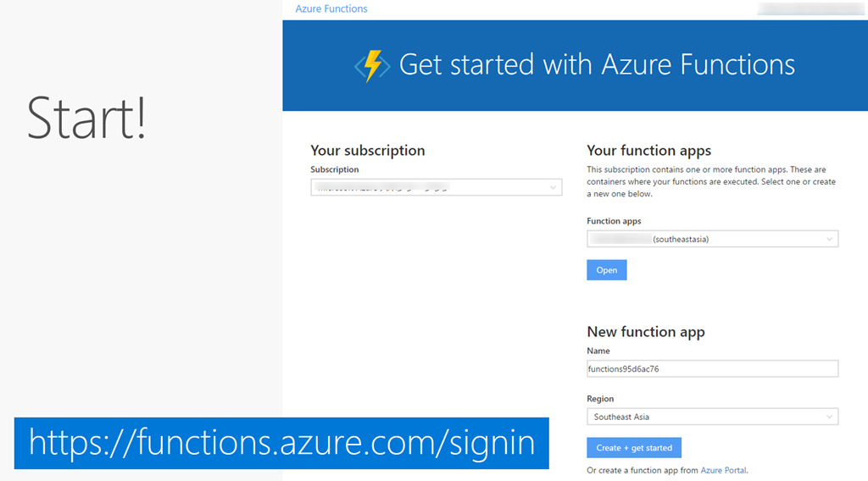Click the Azure Functions header link
Image resolution: width=868 pixels, height=481 pixels.
click(331, 9)
